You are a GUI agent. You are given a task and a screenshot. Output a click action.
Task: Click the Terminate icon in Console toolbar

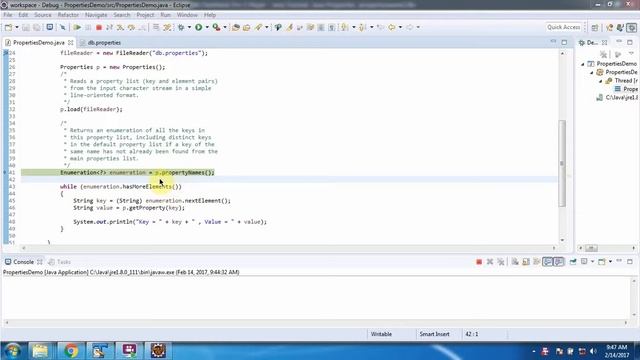click(x=479, y=262)
